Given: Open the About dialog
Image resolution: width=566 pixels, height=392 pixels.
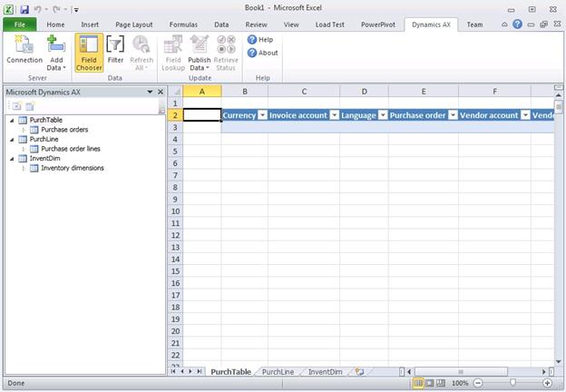Looking at the screenshot, I should coord(262,53).
